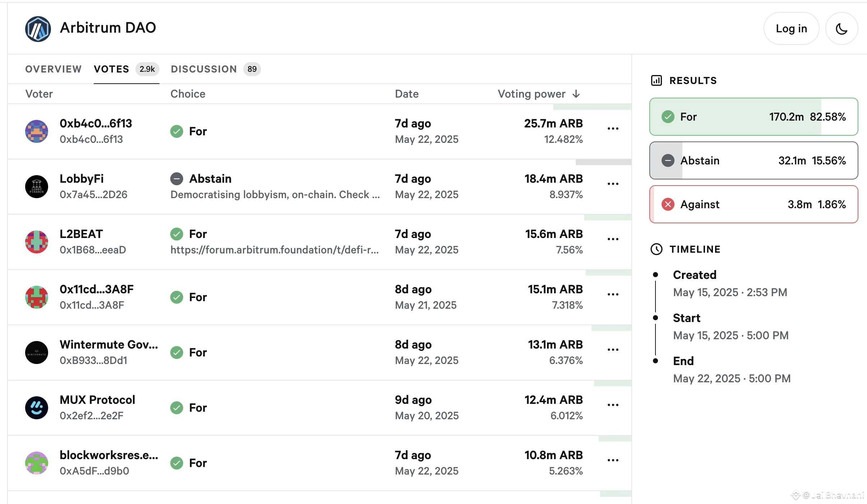867x504 pixels.
Task: Click the End time 'May 22, 2025 · 5:00 PM'
Action: point(732,378)
